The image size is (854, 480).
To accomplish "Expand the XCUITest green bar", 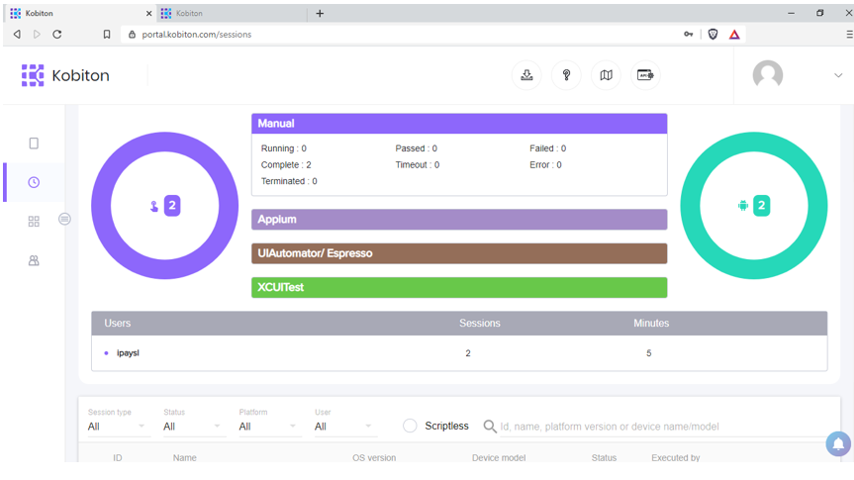I will pyautogui.click(x=459, y=288).
